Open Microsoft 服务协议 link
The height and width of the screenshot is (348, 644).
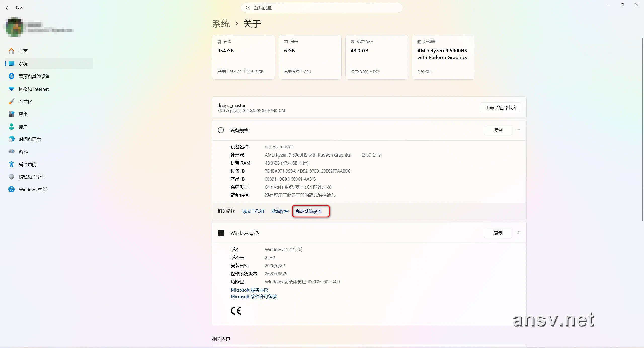(x=250, y=290)
